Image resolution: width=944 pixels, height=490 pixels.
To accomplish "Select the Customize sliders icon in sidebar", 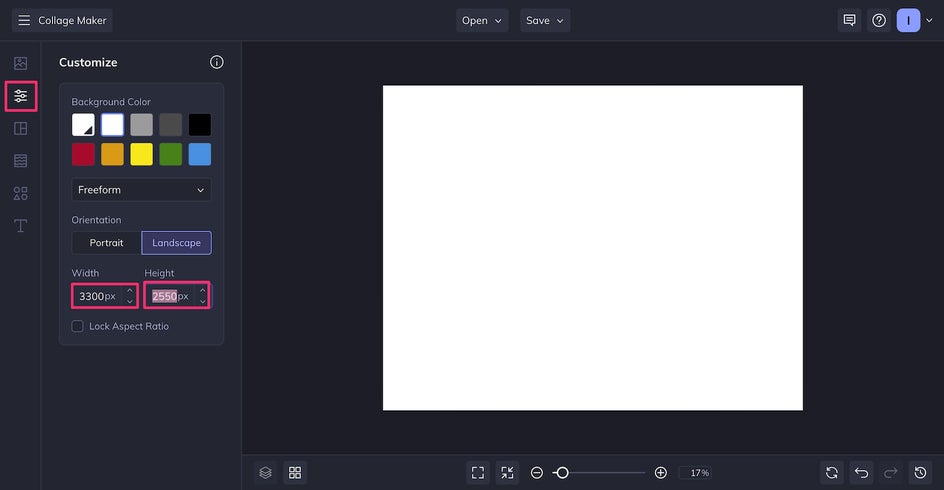I will pyautogui.click(x=20, y=96).
